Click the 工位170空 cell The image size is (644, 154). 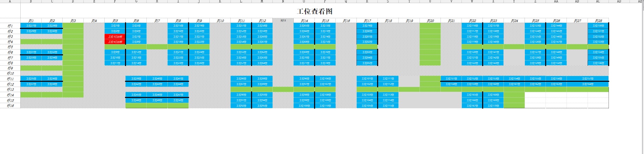pyautogui.click(x=493, y=106)
